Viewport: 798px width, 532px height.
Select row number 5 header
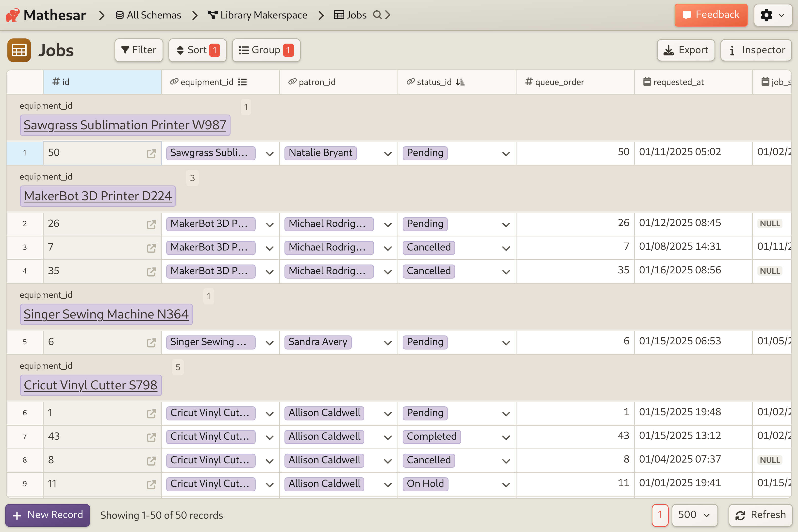pyautogui.click(x=25, y=342)
